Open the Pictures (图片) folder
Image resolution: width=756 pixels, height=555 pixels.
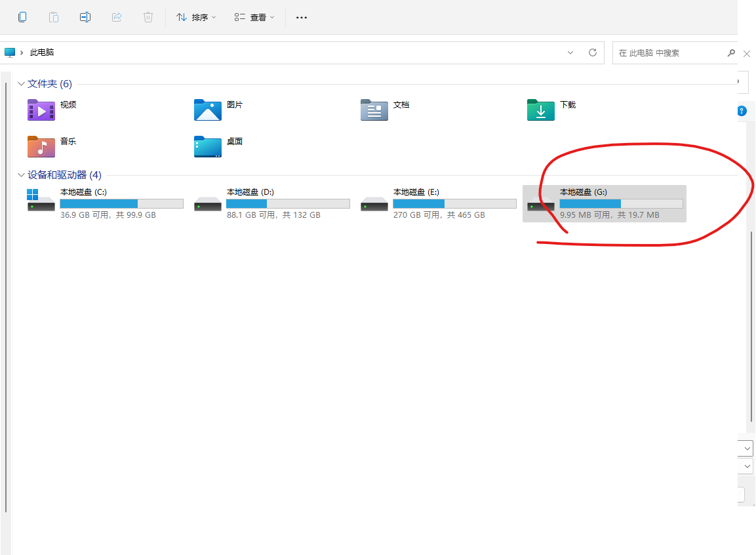point(208,110)
